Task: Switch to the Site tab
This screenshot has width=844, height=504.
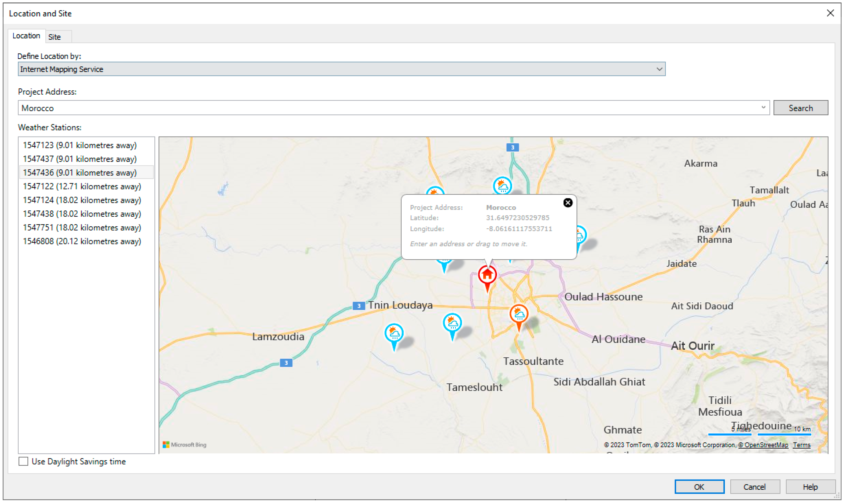Action: click(55, 37)
